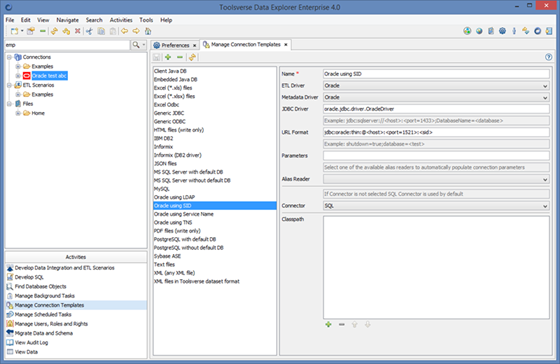This screenshot has height=364, width=560.
Task: Switch to the Preferences tab
Action: tap(175, 45)
